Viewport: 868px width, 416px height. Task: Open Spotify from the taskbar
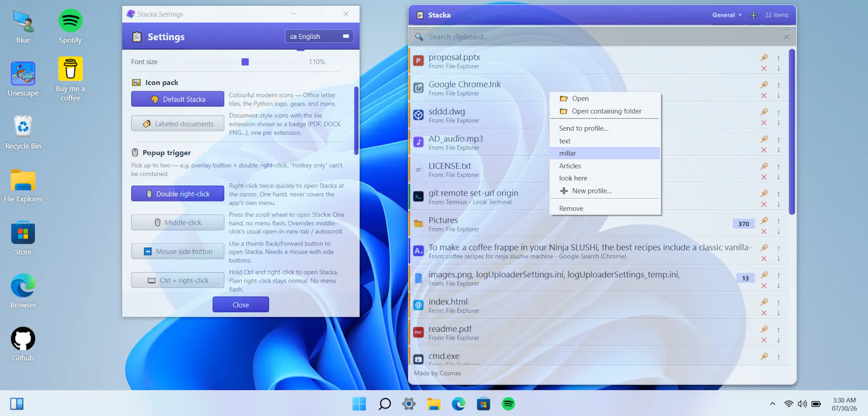[508, 404]
